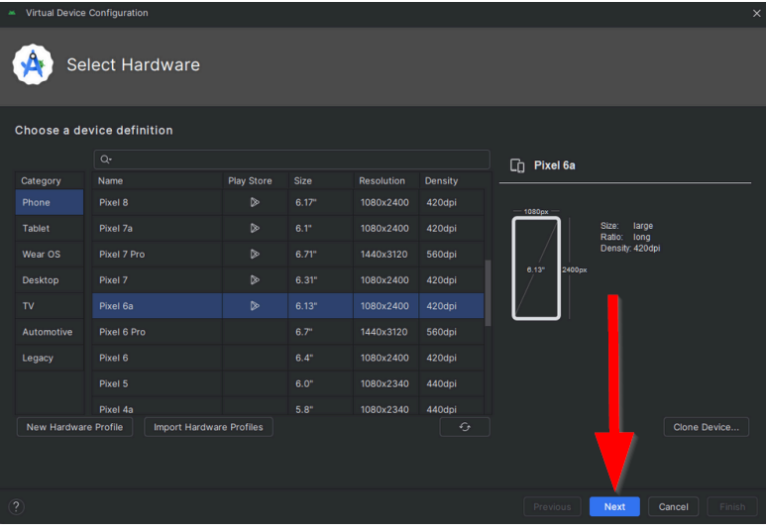
Task: Select the Pixel 6a device name
Action: tap(116, 306)
